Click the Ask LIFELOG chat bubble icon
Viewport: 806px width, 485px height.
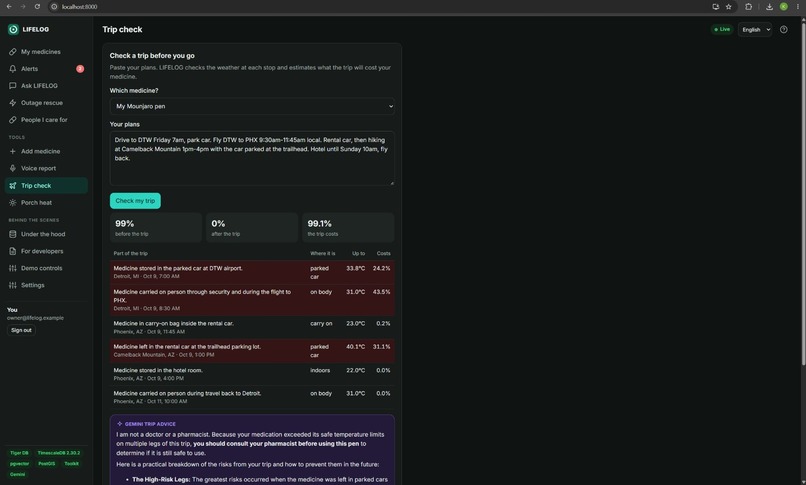13,86
